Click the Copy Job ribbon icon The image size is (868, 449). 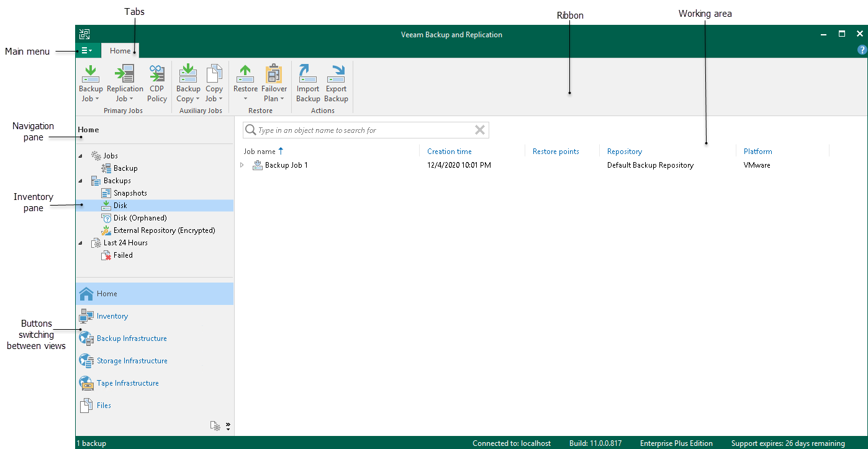214,74
